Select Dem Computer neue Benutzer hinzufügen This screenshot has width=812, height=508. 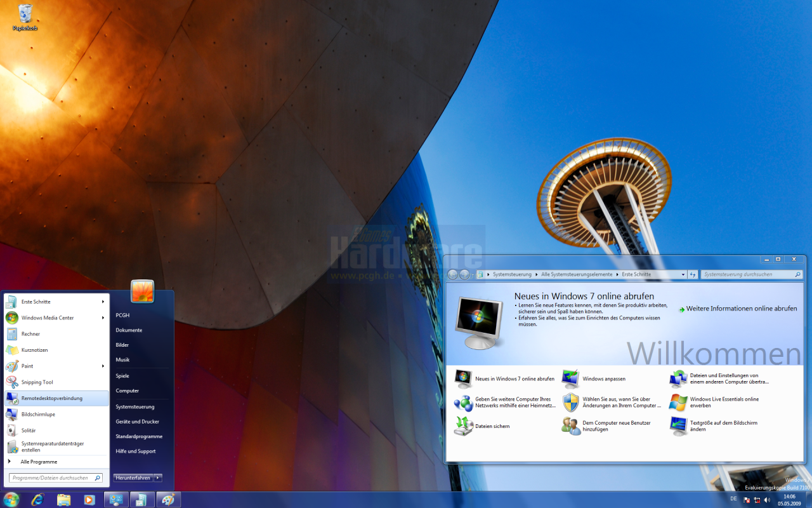(x=606, y=426)
